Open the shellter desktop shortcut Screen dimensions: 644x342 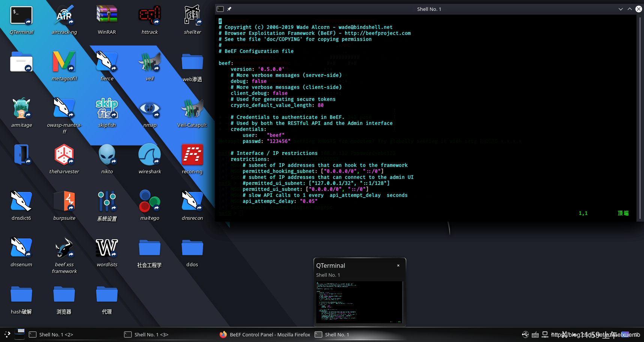coord(192,20)
